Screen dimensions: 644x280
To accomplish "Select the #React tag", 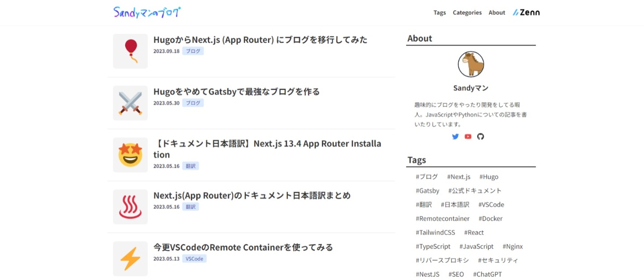I will click(x=474, y=233).
